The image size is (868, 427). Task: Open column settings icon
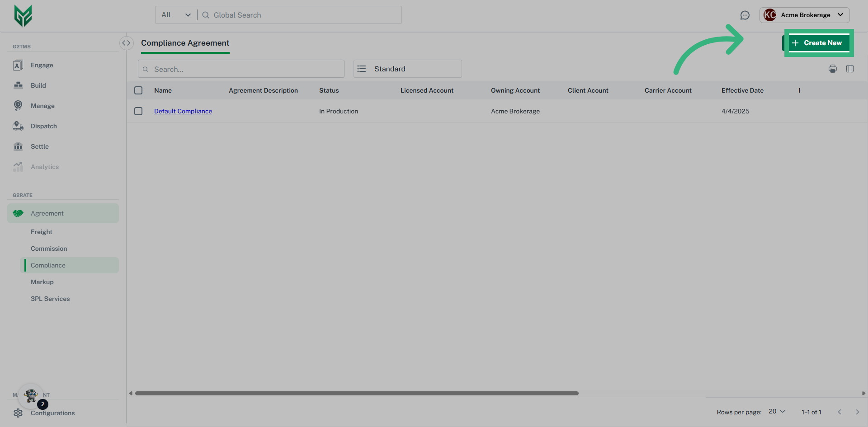pos(849,69)
